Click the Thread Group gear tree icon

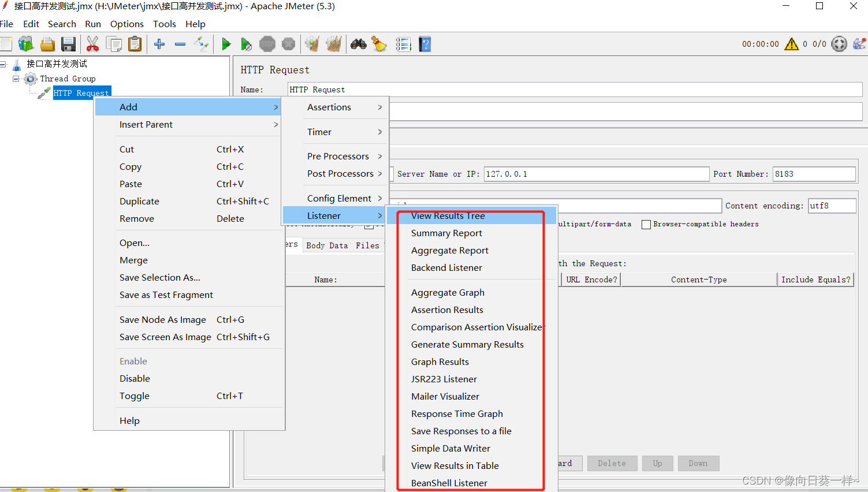click(x=31, y=79)
